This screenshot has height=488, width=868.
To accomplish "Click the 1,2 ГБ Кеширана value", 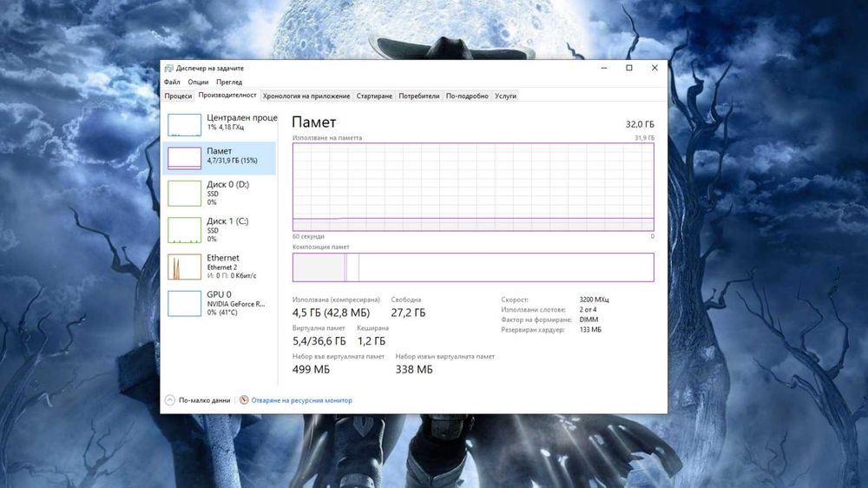I will click(x=372, y=341).
